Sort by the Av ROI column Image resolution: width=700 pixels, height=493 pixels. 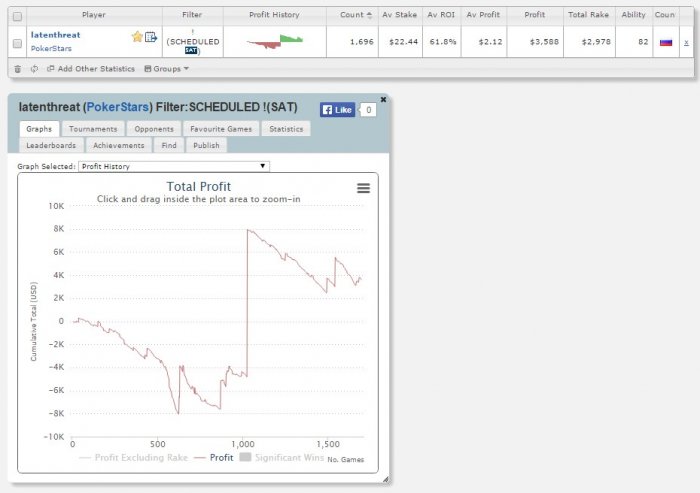pyautogui.click(x=441, y=15)
